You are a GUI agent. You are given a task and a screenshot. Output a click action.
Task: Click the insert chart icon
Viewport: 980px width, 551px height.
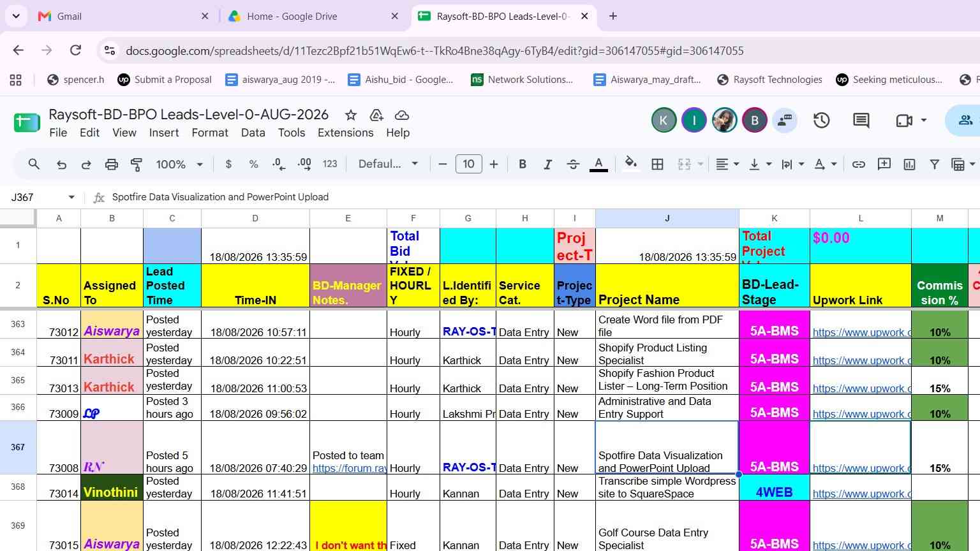coord(909,165)
